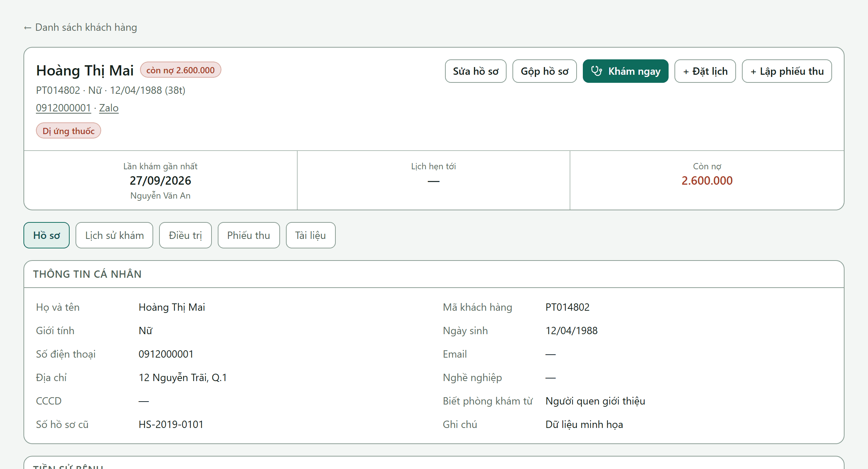Viewport: 868px width, 469px height.
Task: Open the Điều trị tab
Action: (x=185, y=235)
